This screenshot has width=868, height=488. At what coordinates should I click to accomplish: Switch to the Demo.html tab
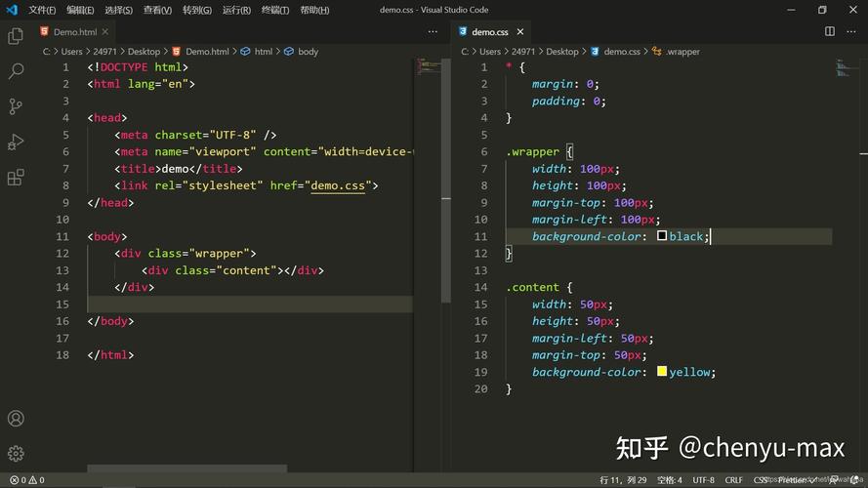tap(75, 32)
